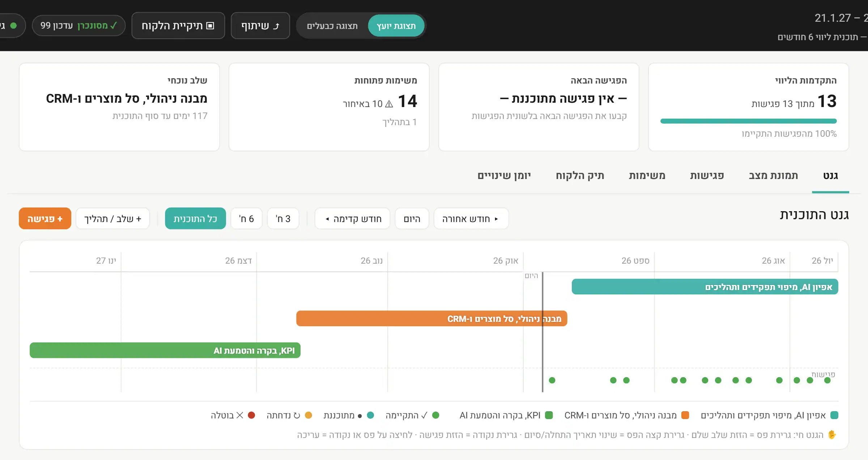Open the תיקיית הלקוח client folder
The height and width of the screenshot is (460, 868).
178,26
